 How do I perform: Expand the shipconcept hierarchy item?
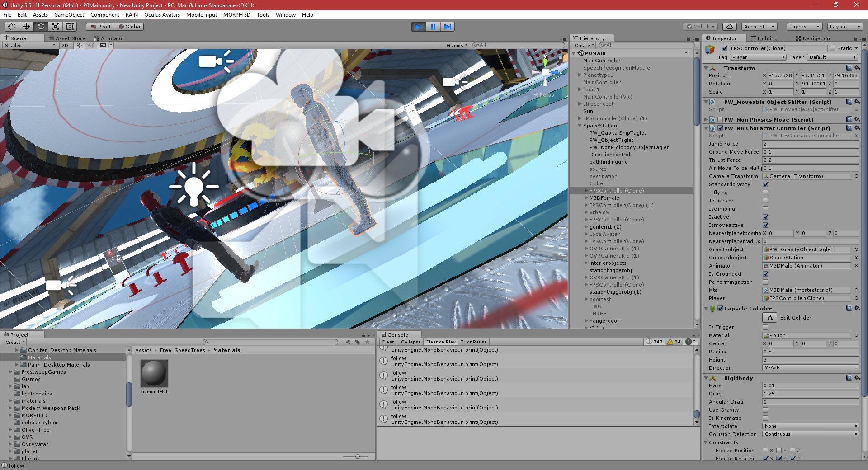[580, 104]
